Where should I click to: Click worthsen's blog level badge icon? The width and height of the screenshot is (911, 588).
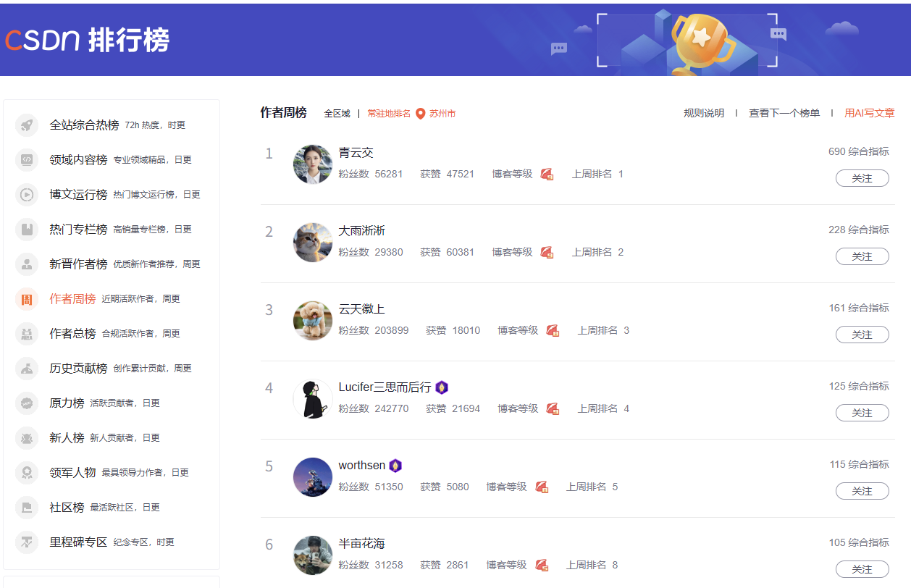[x=542, y=487]
